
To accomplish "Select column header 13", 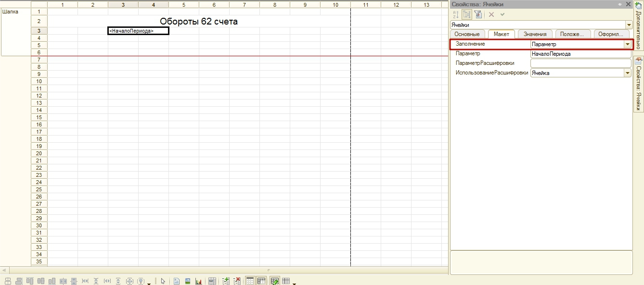I will click(x=426, y=5).
